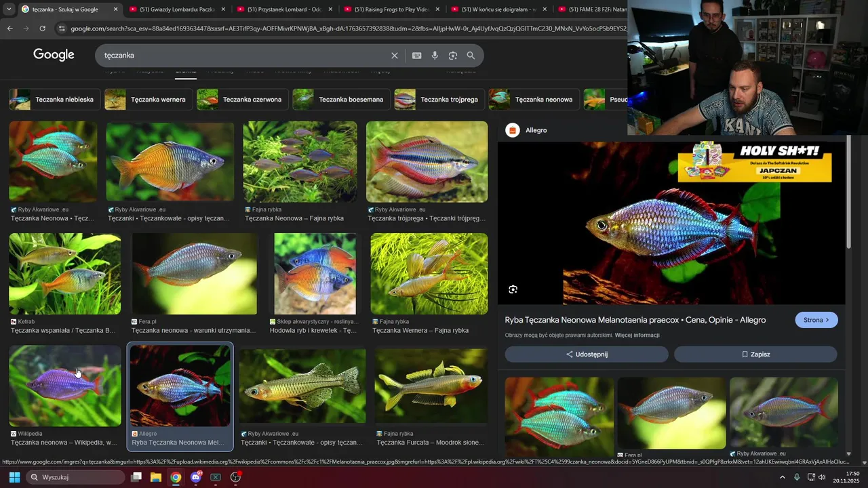The height and width of the screenshot is (488, 868).
Task: Close the Gwiazdy Lombardu tab
Action: coord(223,9)
